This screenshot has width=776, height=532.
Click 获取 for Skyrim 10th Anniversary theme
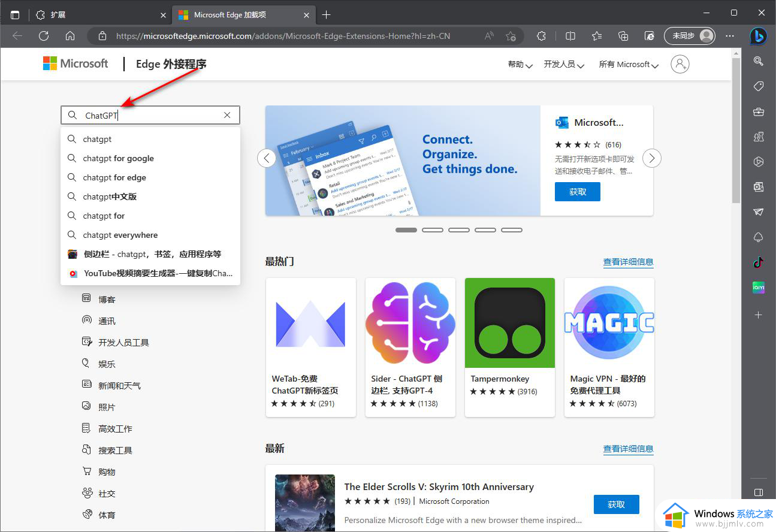click(616, 504)
